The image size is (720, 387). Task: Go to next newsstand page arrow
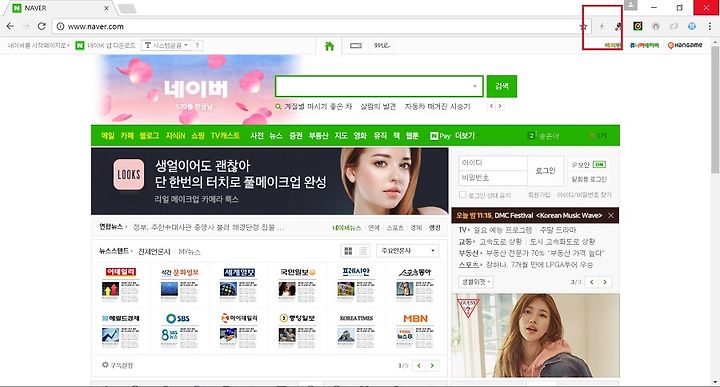[x=432, y=365]
